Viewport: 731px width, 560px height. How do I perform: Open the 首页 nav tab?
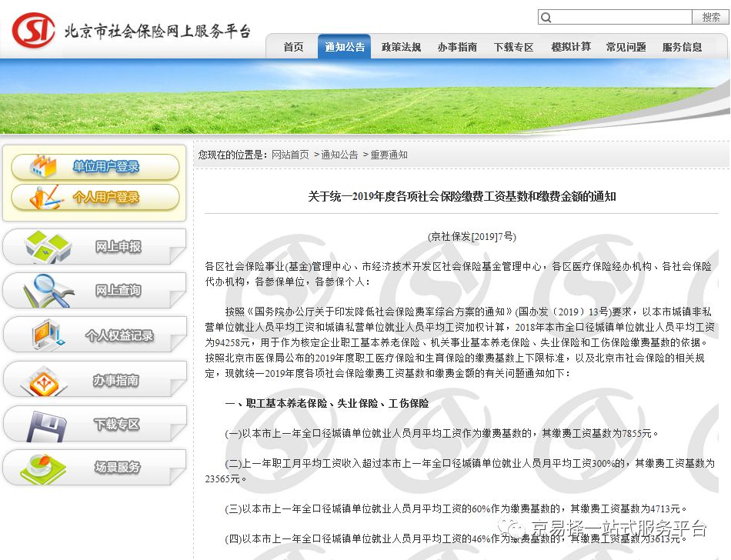tap(293, 47)
